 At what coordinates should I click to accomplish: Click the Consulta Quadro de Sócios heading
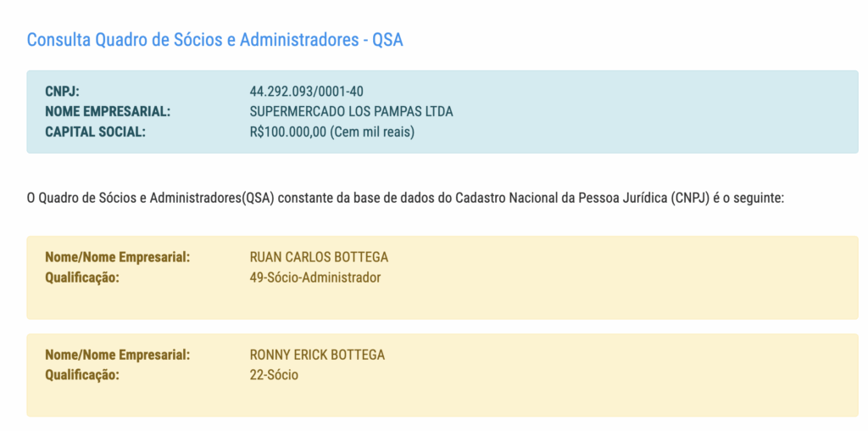(x=214, y=40)
